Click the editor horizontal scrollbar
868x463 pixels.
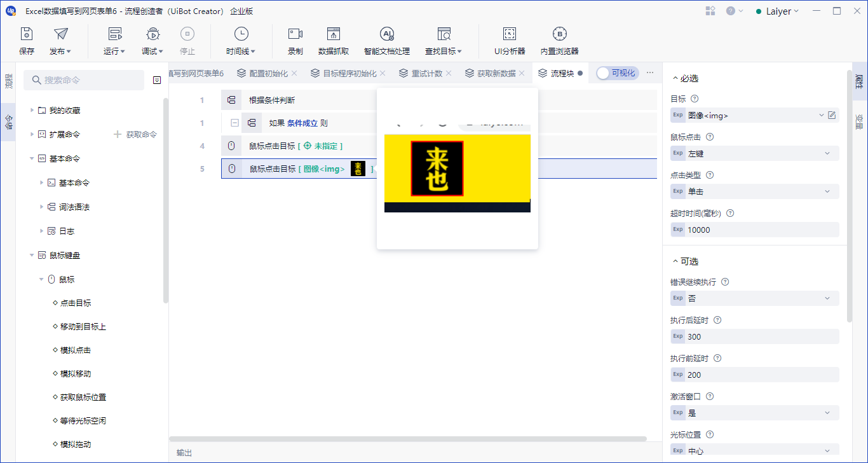coord(408,439)
